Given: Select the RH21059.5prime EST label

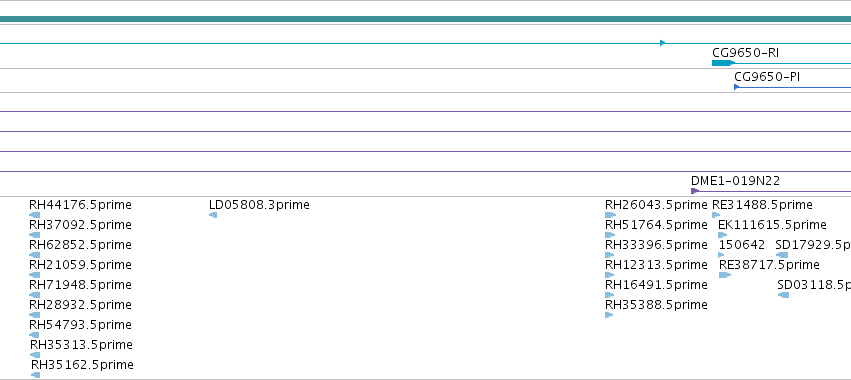Looking at the screenshot, I should point(80,265).
